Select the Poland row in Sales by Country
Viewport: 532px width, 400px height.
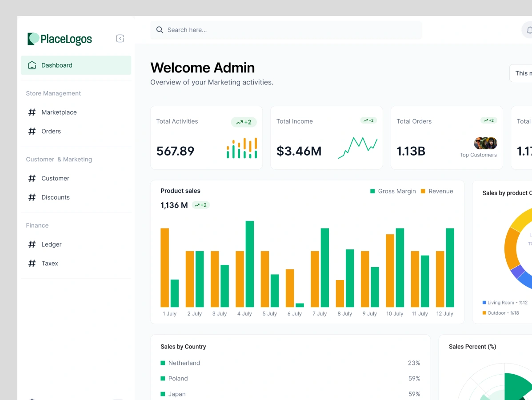[x=290, y=379]
